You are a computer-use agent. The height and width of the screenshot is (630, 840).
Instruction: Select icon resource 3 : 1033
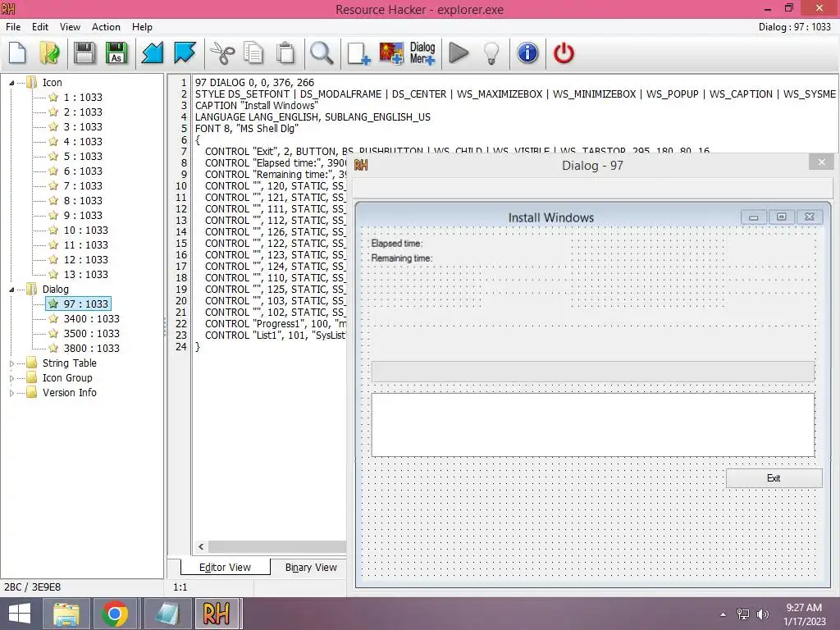point(83,127)
